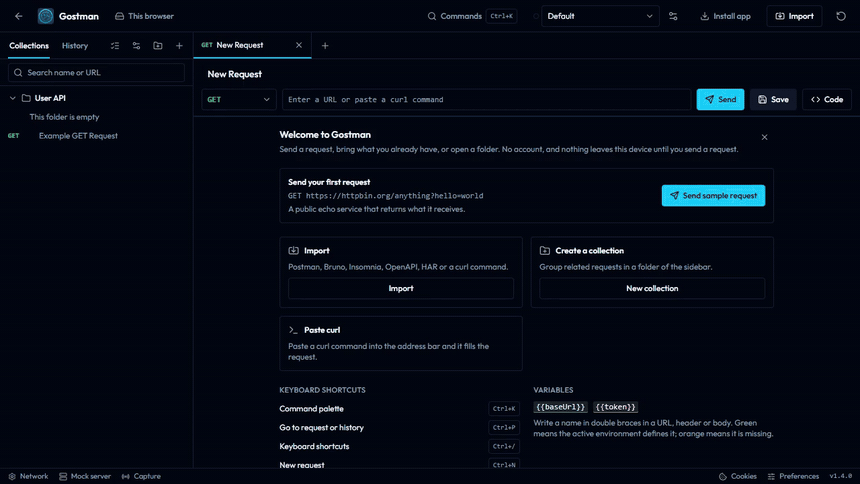
Task: Click This folder is empty text
Action: point(64,117)
